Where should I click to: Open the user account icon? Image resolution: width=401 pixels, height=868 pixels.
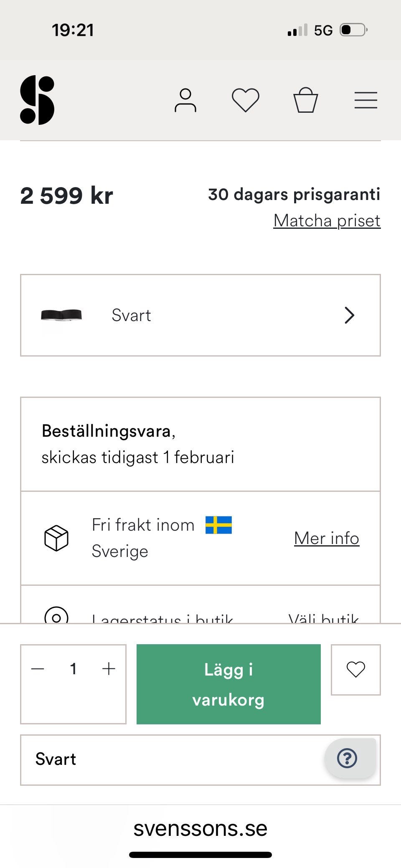click(x=185, y=101)
